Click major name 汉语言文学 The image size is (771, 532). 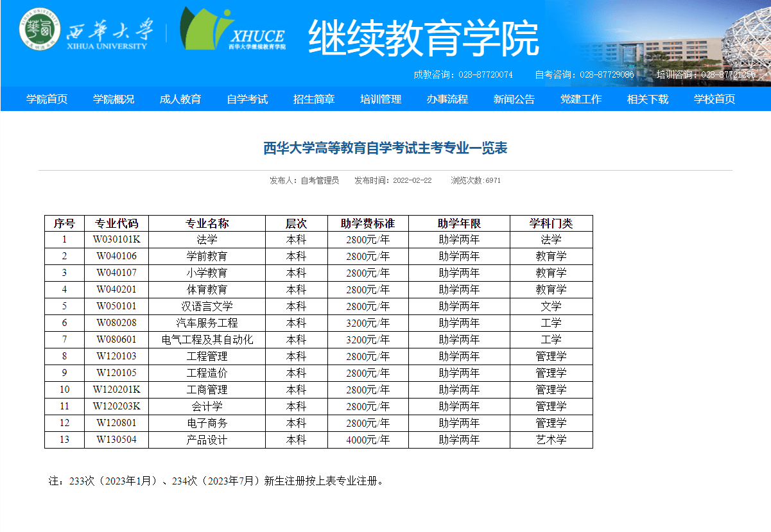(x=207, y=306)
